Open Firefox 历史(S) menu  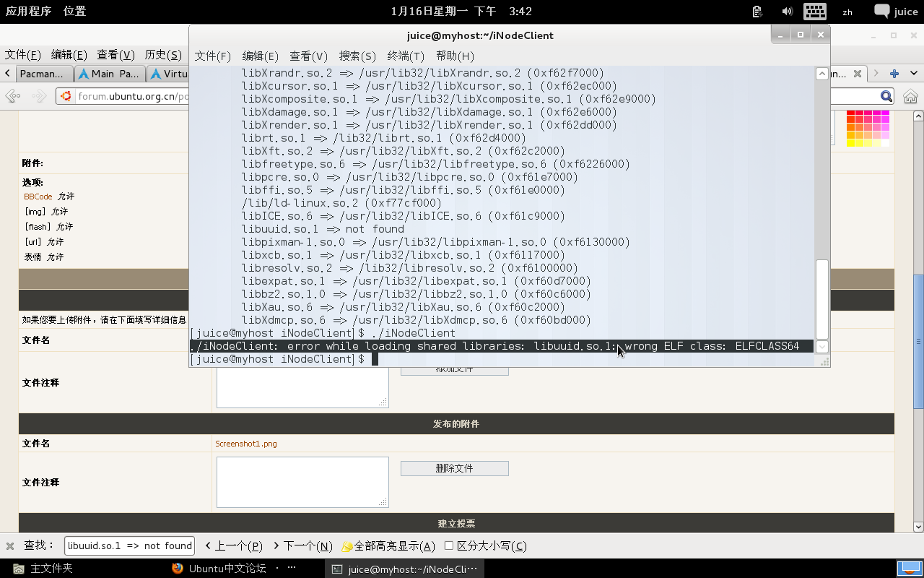click(163, 55)
